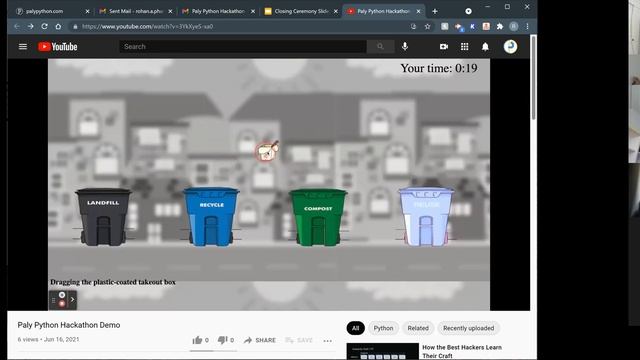Click the 'Your time: 0:19' text in video
640x360 pixels.
[x=439, y=68]
